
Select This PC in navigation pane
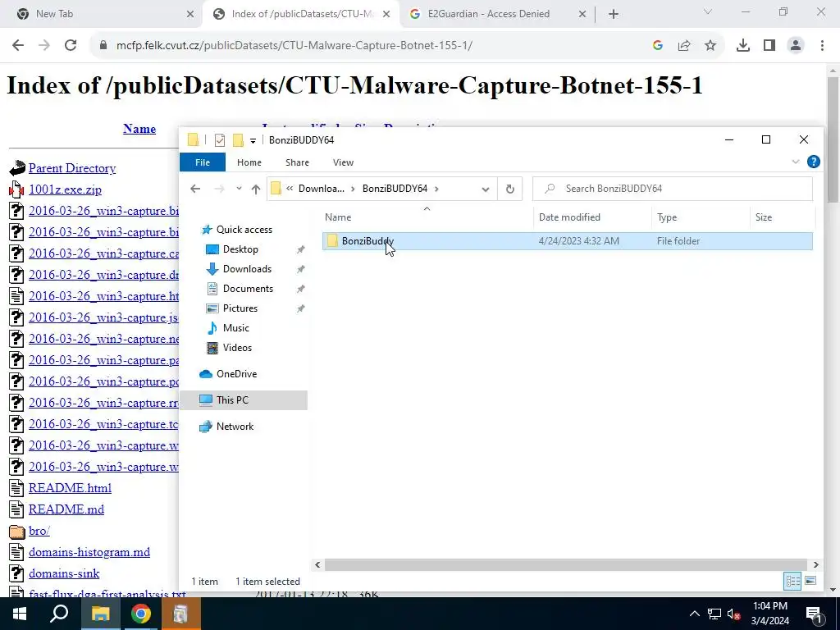[x=244, y=400]
